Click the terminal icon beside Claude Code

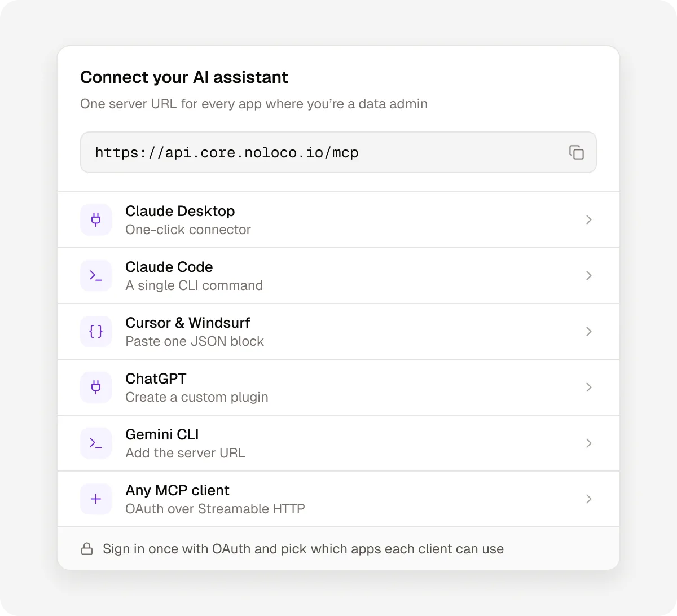point(96,276)
